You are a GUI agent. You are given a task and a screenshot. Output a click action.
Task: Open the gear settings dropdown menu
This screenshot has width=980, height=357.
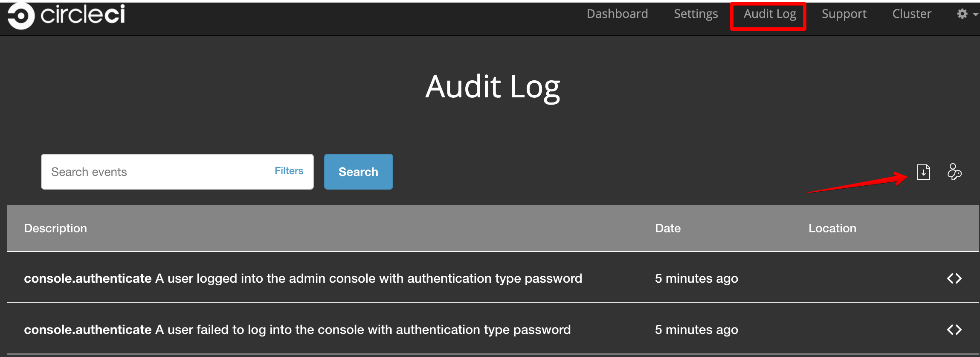(x=967, y=14)
